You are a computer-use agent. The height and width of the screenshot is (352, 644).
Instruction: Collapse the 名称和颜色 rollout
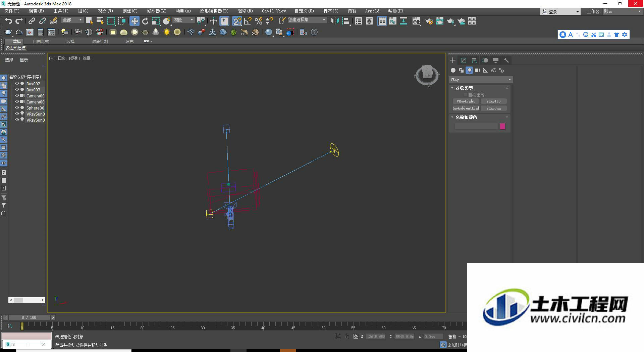(x=452, y=117)
